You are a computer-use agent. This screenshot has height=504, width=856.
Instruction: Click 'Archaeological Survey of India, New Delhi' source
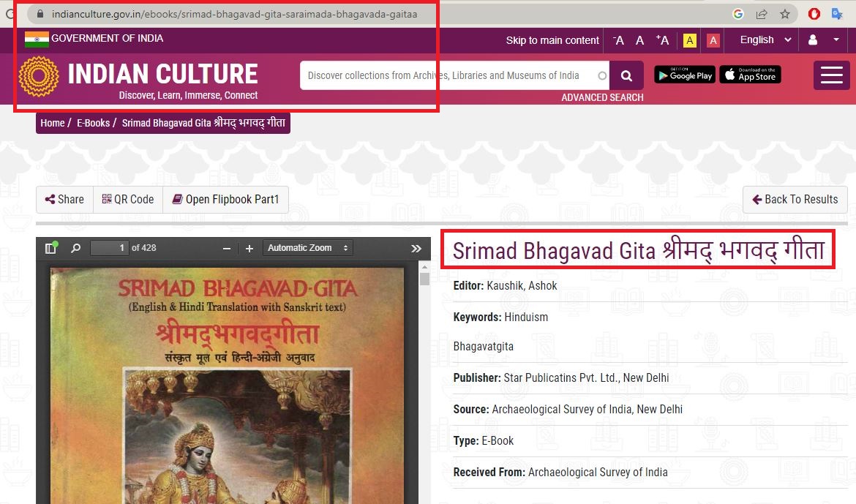tap(587, 410)
